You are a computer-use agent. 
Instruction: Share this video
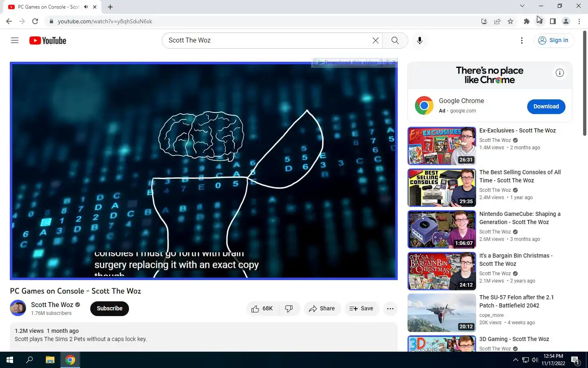tap(322, 309)
